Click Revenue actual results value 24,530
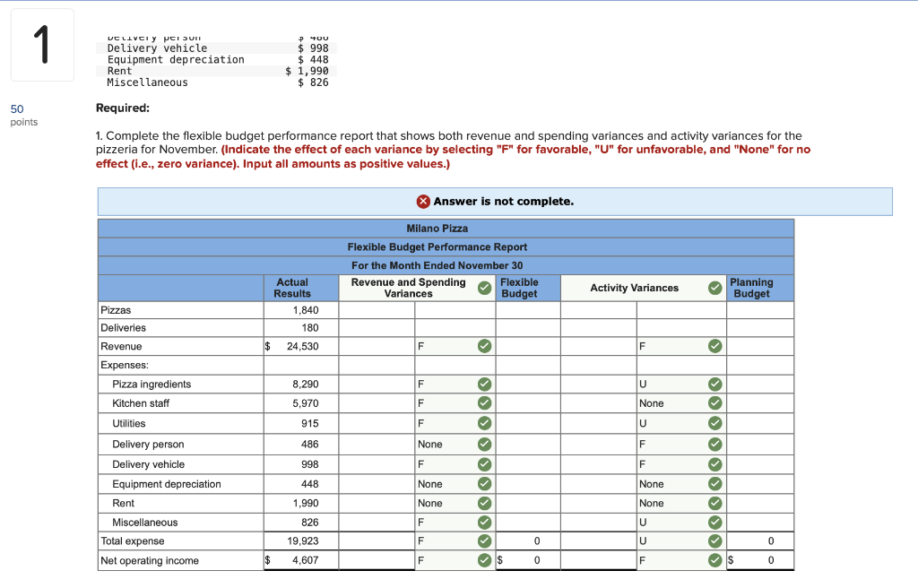The width and height of the screenshot is (918, 588). tap(303, 346)
